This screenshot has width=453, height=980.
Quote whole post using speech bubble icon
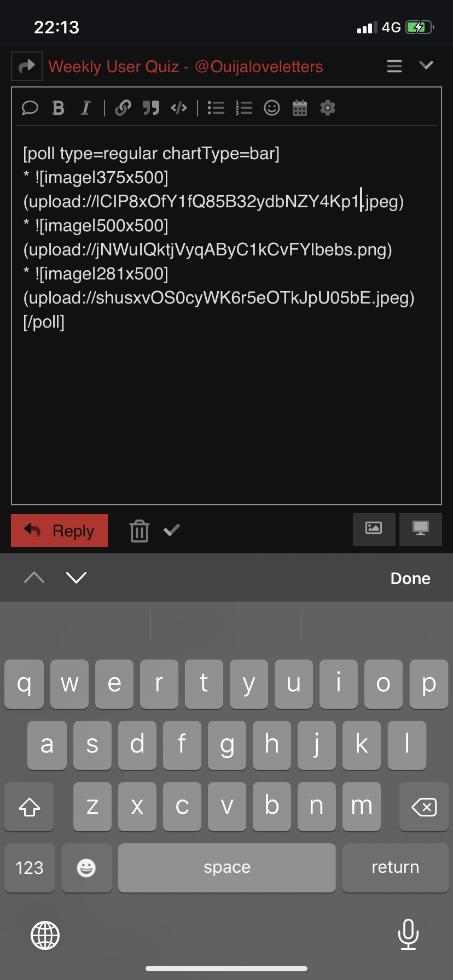pos(30,108)
